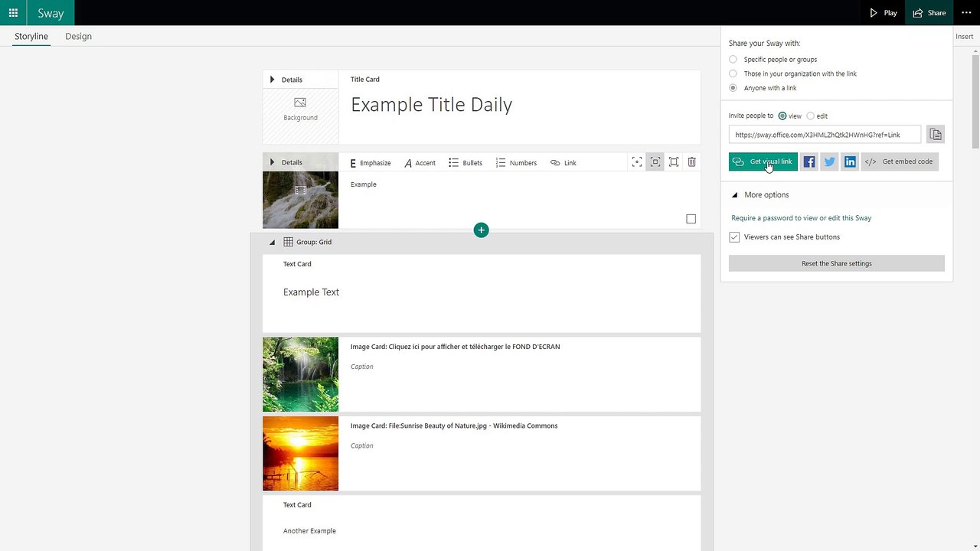Select Anyone with a link option
This screenshot has width=980, height=551.
(x=733, y=88)
